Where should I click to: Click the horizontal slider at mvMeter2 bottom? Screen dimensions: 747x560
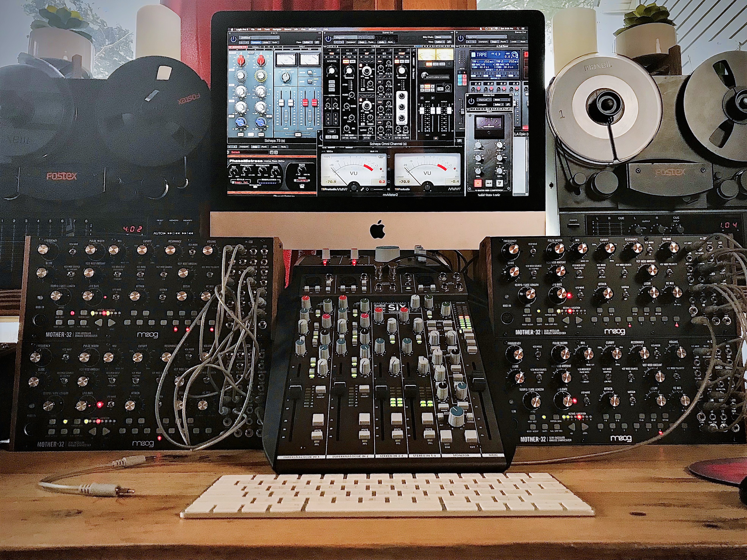click(x=379, y=189)
